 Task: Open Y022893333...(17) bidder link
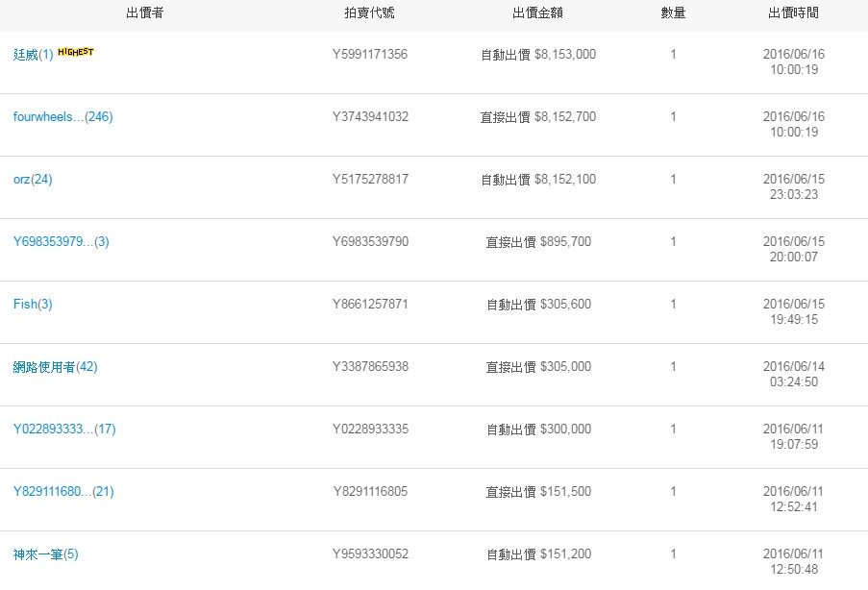(64, 430)
